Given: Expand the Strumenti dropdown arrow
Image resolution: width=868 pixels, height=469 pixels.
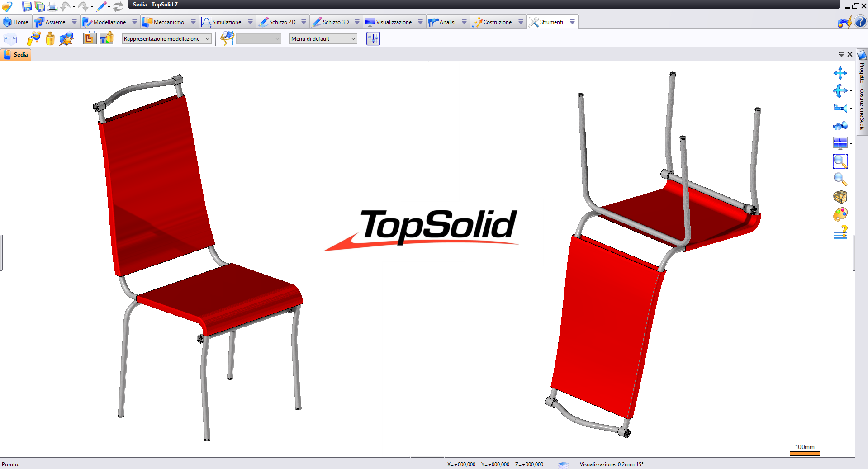Looking at the screenshot, I should 572,22.
